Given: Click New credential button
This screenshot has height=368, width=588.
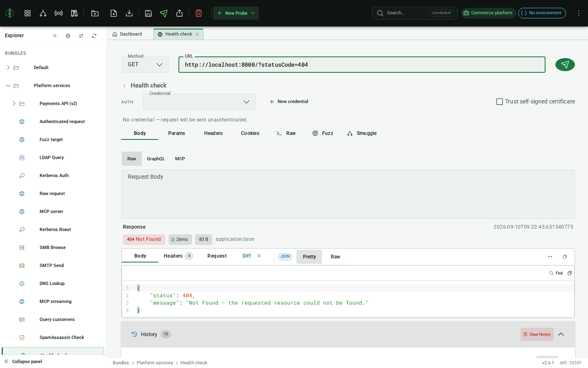Looking at the screenshot, I should coord(289,101).
